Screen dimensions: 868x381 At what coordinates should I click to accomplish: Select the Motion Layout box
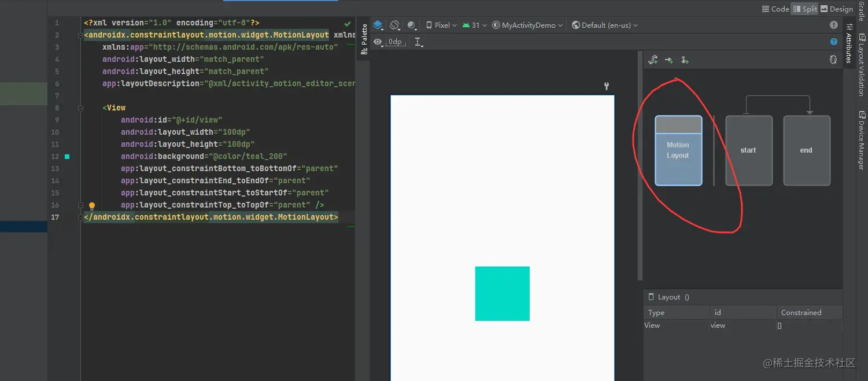(678, 150)
